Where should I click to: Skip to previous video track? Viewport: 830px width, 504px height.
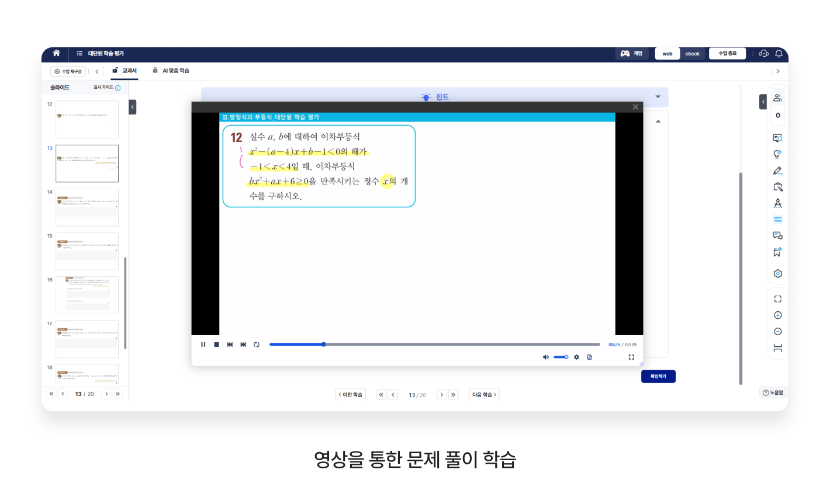click(230, 345)
